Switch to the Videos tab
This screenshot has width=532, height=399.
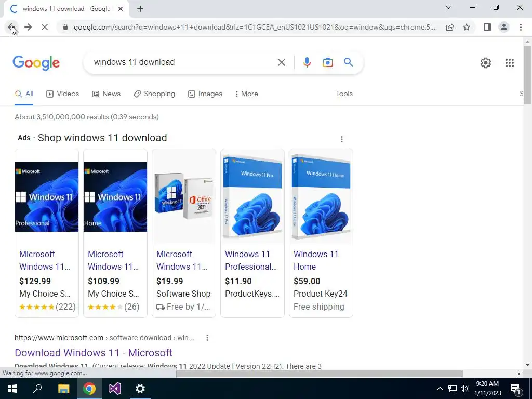(63, 94)
